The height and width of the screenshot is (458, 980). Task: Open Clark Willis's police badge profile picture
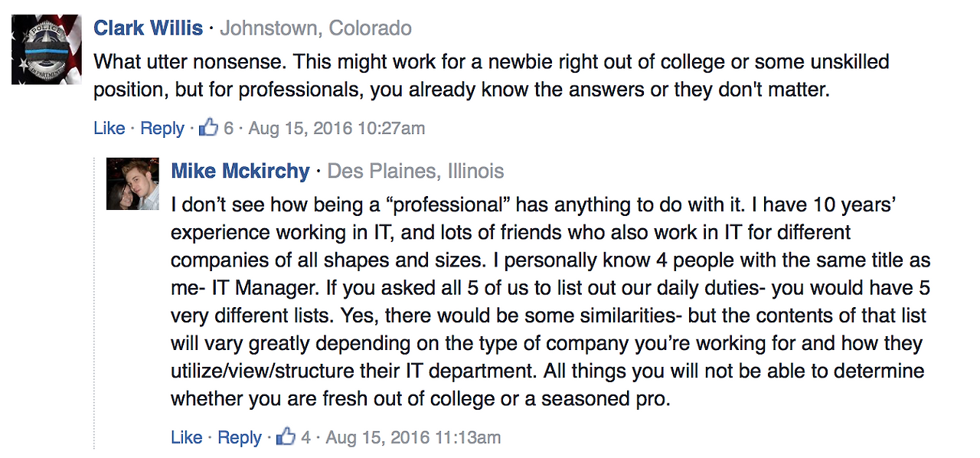(47, 50)
